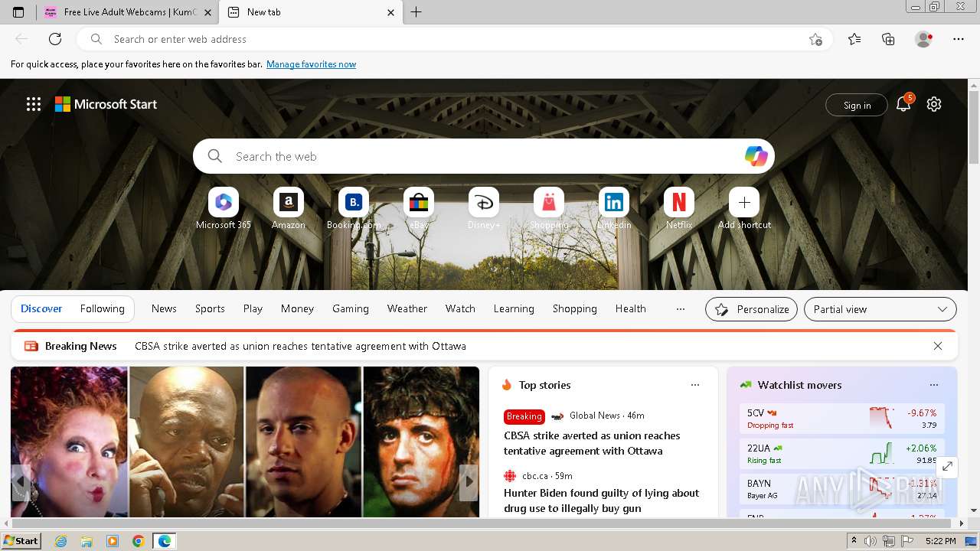Add this page to favorites
Image resolution: width=980 pixels, height=551 pixels.
pos(815,39)
